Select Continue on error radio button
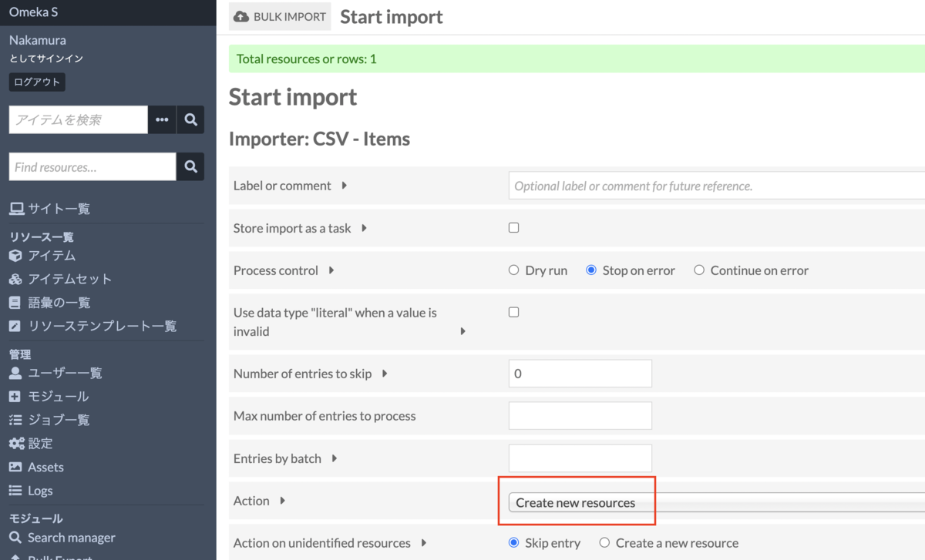This screenshot has width=925, height=560. [699, 270]
